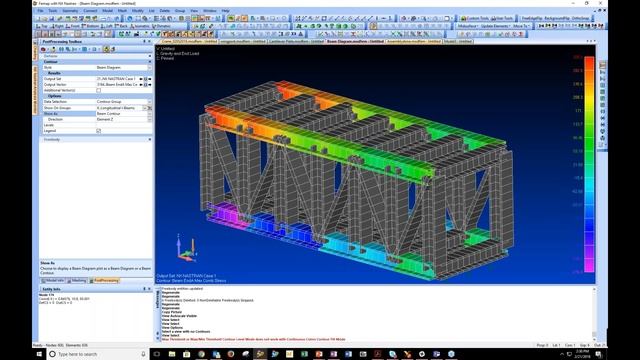Viewport: 640px width, 360px height.
Task: Click the Windows search box
Action: (97, 354)
